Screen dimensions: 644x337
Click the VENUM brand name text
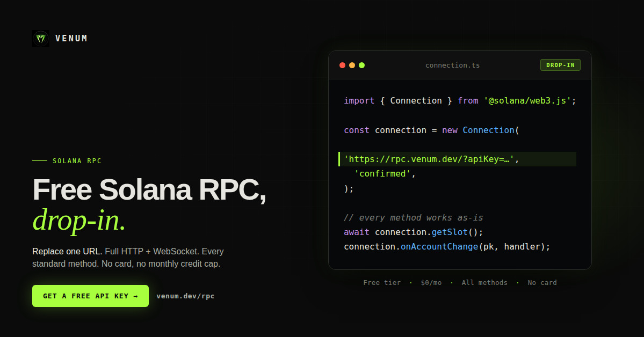[71, 39]
